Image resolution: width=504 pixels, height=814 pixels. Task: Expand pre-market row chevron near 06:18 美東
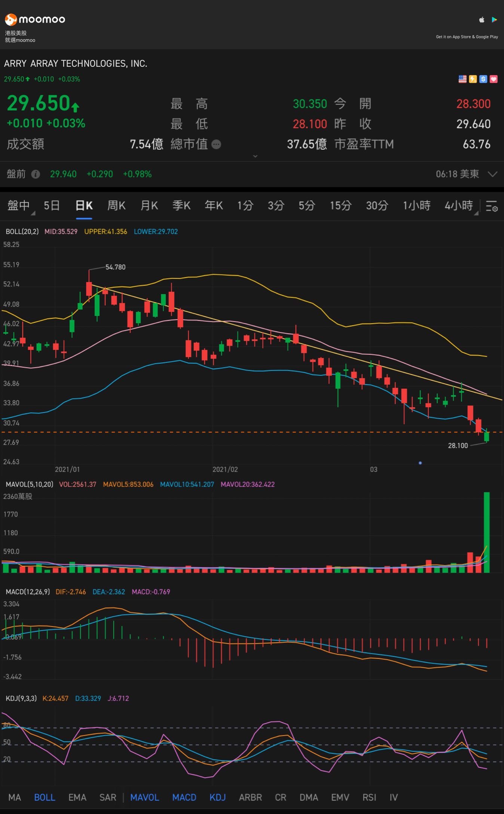493,174
